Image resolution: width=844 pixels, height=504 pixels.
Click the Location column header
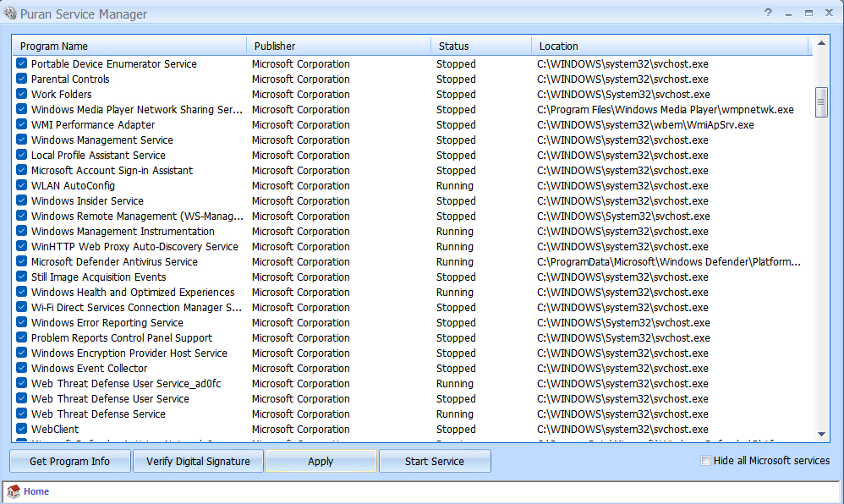(668, 46)
